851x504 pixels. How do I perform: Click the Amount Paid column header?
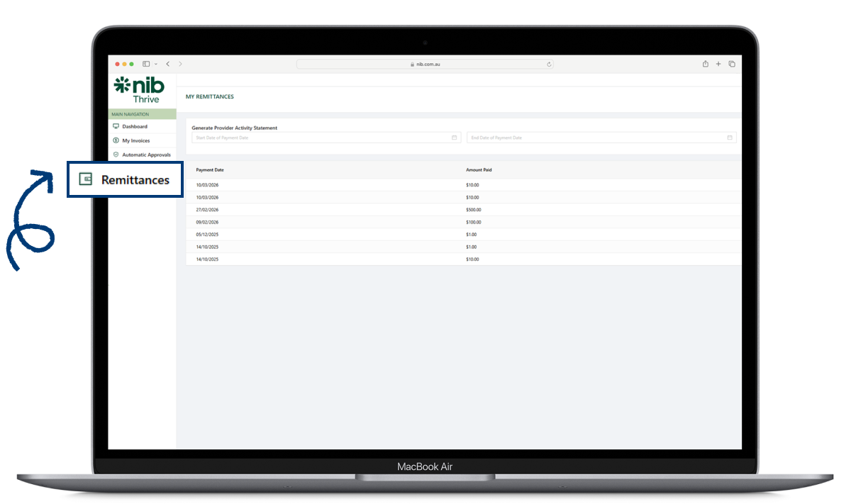pyautogui.click(x=479, y=170)
